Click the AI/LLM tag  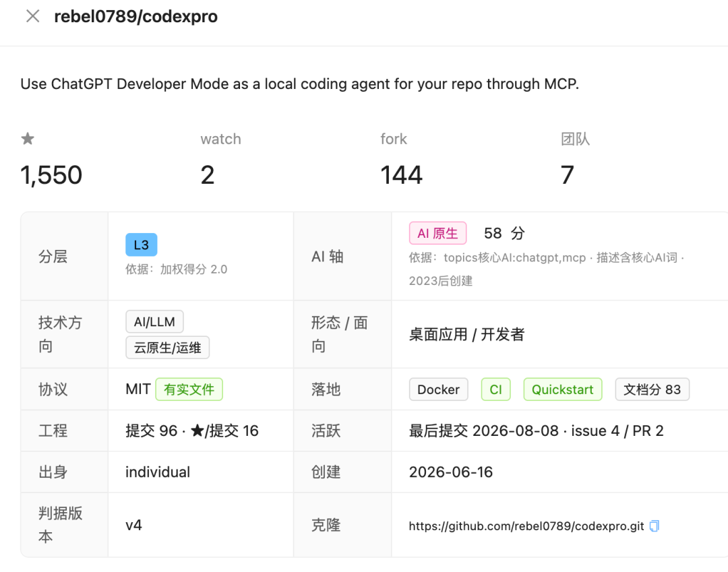[x=154, y=321]
